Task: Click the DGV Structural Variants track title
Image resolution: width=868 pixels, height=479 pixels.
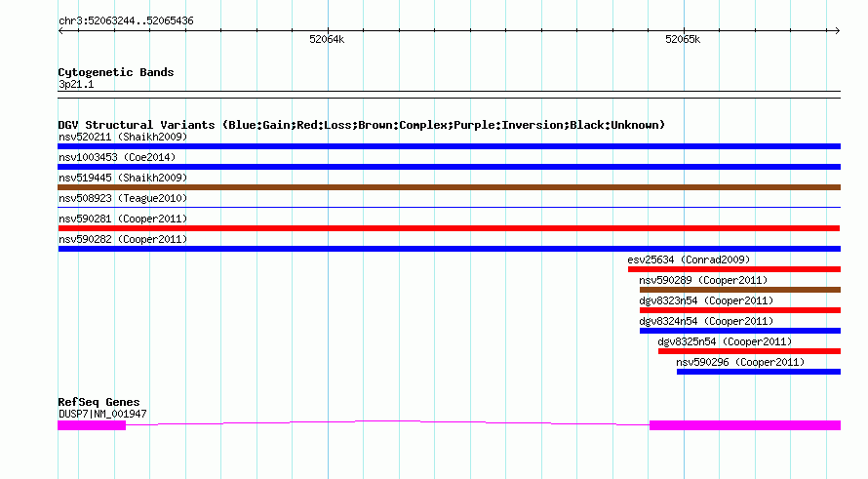Action: point(361,125)
